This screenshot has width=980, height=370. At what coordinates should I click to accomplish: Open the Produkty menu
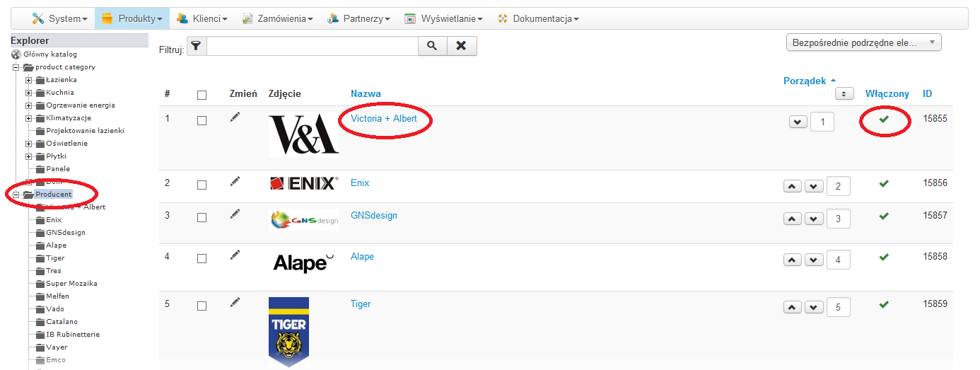[132, 18]
